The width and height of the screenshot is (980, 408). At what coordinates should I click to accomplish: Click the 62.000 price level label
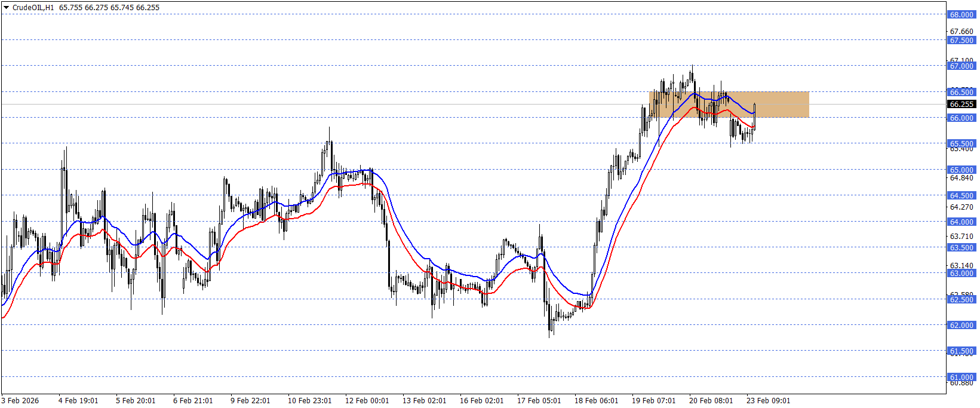(x=961, y=326)
